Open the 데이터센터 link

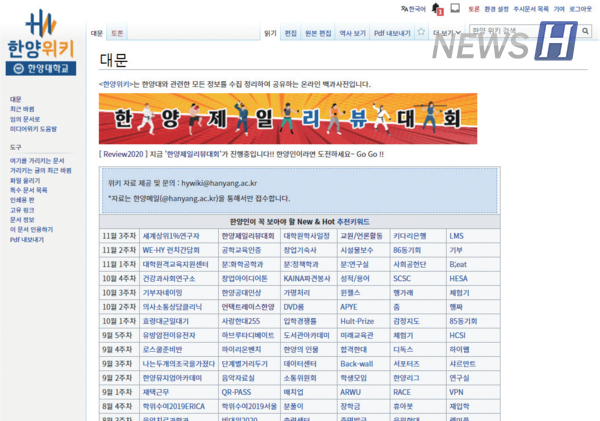coord(300,364)
